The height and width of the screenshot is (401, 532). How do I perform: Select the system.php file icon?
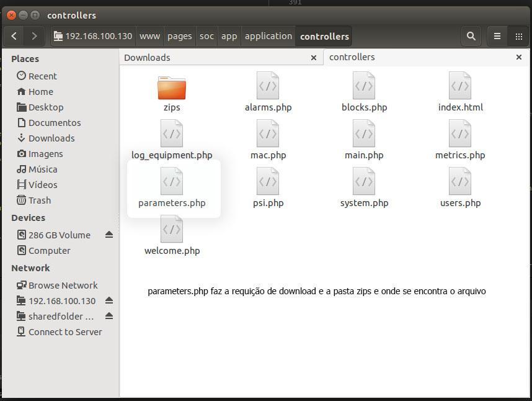[x=364, y=181]
